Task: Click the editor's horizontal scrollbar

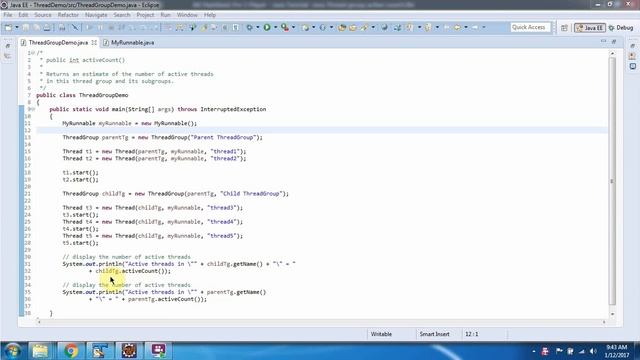Action: pyautogui.click(x=321, y=322)
